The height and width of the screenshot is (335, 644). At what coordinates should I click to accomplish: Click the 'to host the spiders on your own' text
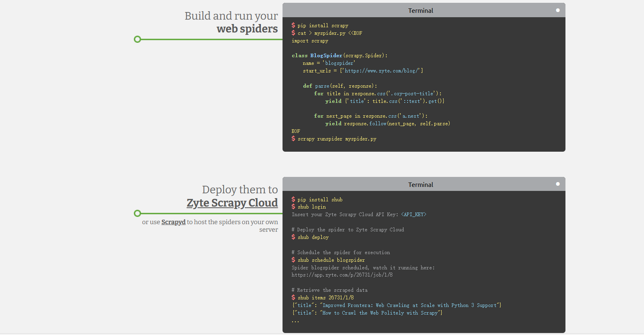pos(232,222)
